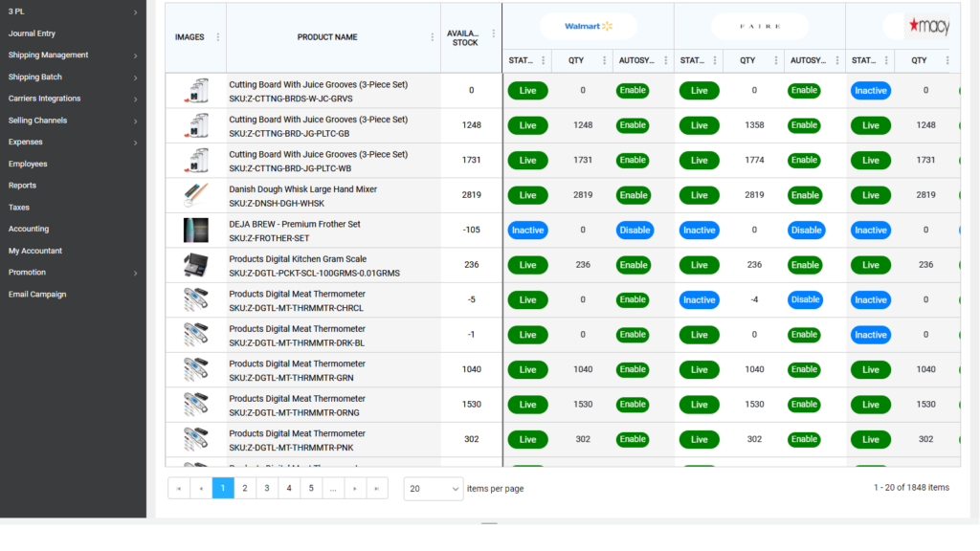Go to the next page arrow

click(x=355, y=489)
